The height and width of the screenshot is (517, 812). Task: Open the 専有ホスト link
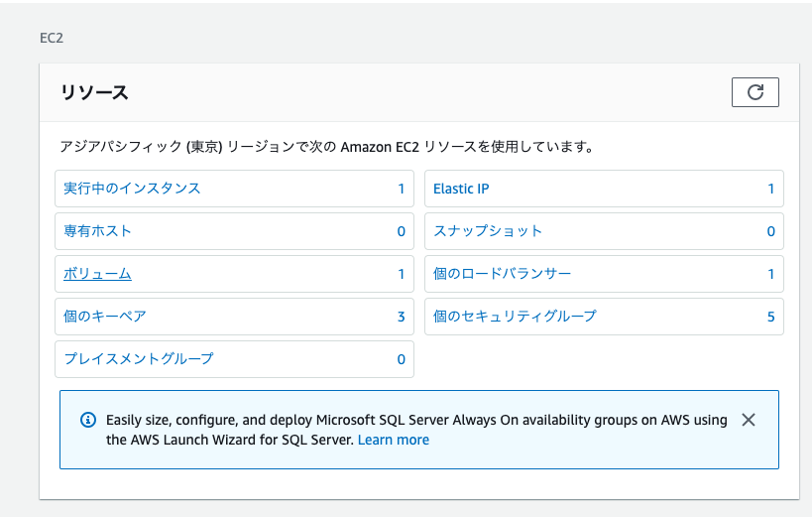[x=97, y=231]
